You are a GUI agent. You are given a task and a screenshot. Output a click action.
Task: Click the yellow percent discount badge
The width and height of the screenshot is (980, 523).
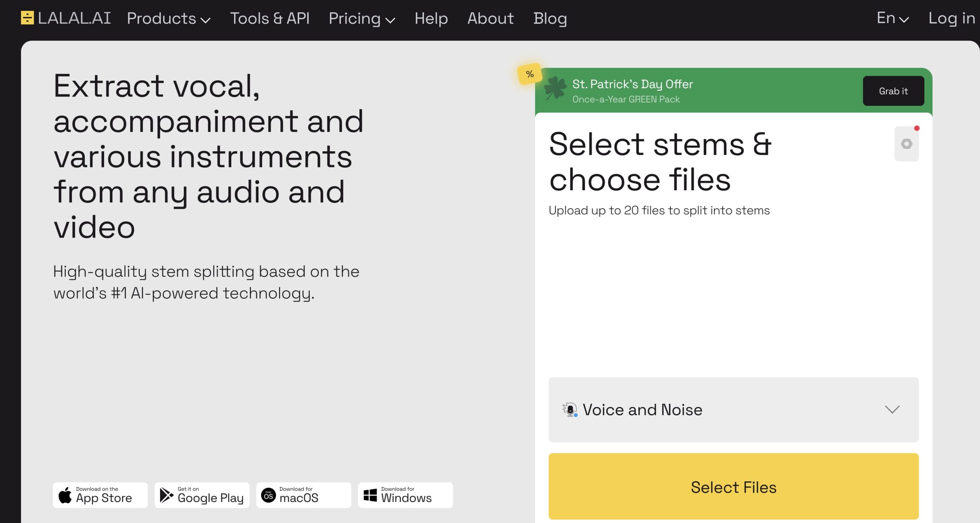(x=529, y=74)
